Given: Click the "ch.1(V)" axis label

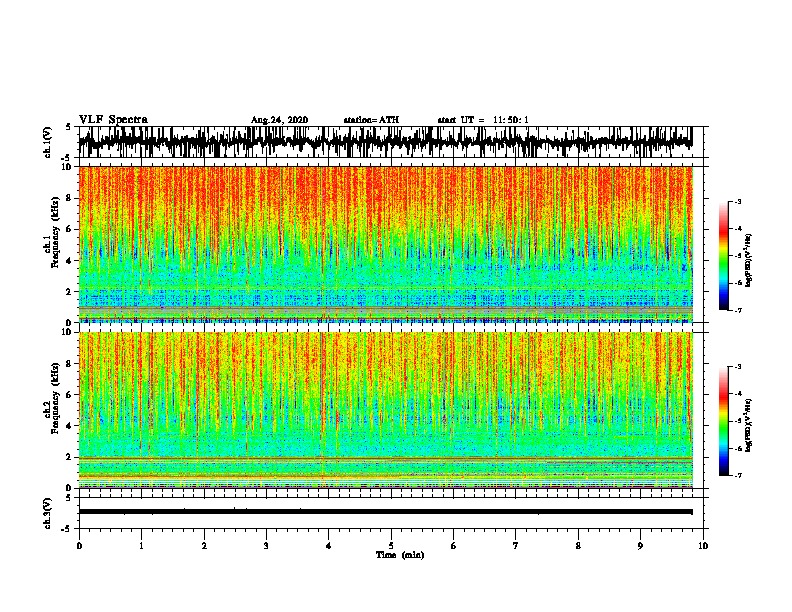Looking at the screenshot, I should [x=48, y=142].
